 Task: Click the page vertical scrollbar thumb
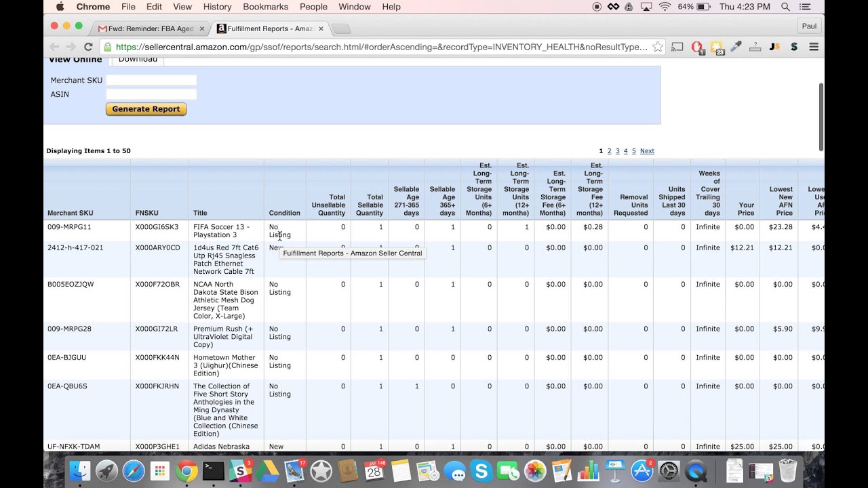[821, 117]
